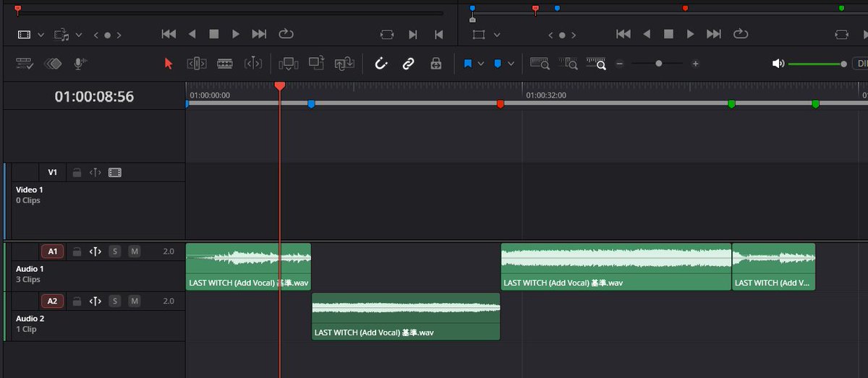This screenshot has height=378, width=868.
Task: Toggle Loop in the source viewer
Action: point(286,34)
